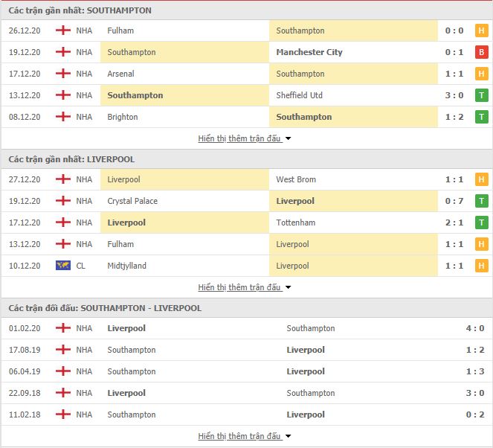
Task: Click 'Hiển thị thêm trận đấu' under head-to-head section
Action: 239,436
